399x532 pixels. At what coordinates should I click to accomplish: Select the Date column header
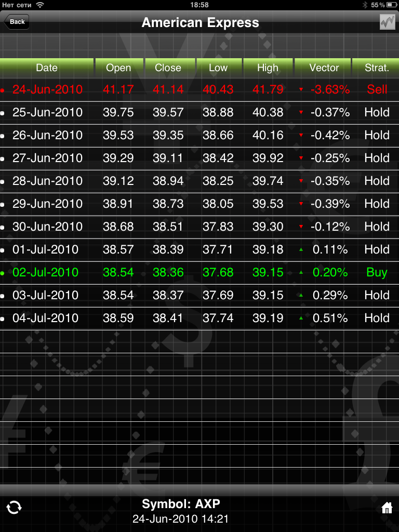(x=47, y=68)
